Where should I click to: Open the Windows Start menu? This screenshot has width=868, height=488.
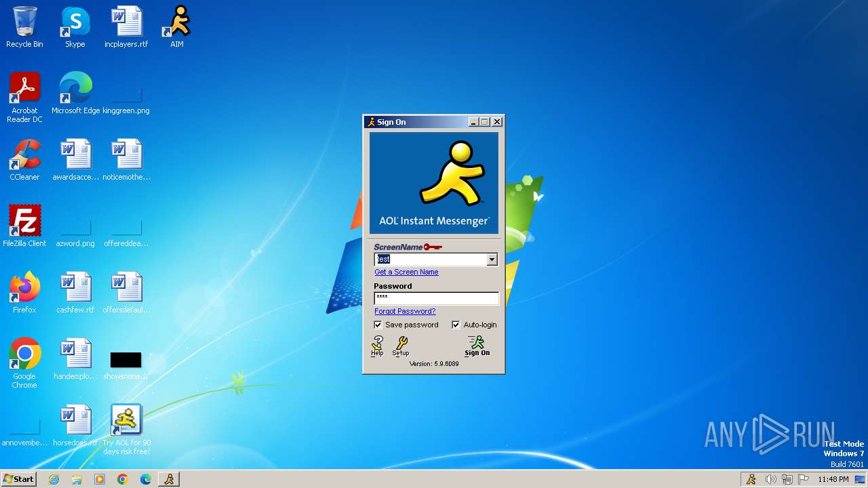18,479
